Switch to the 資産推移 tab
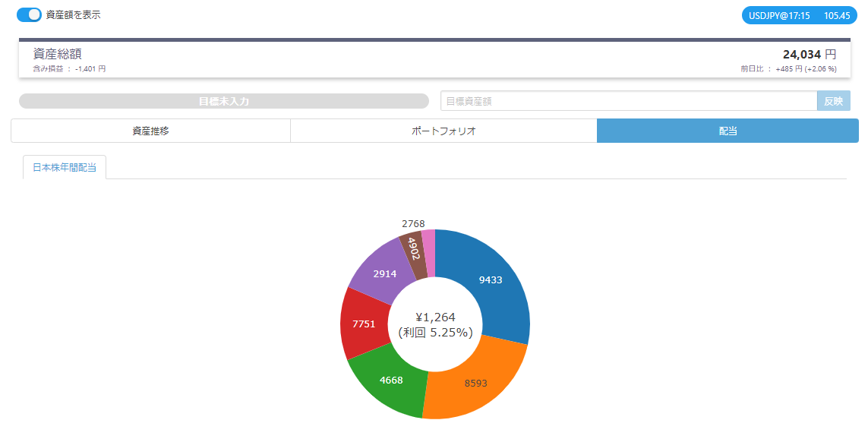868x439 pixels. tap(150, 131)
